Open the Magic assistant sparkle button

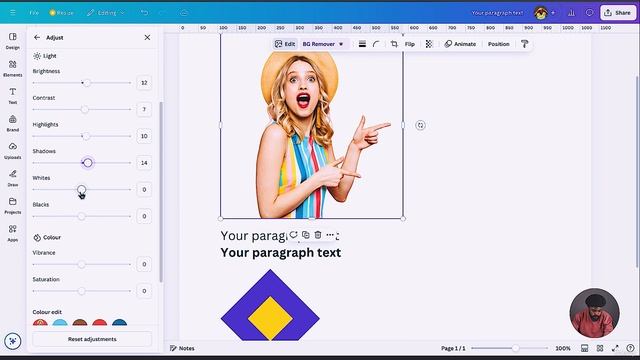tap(13, 341)
